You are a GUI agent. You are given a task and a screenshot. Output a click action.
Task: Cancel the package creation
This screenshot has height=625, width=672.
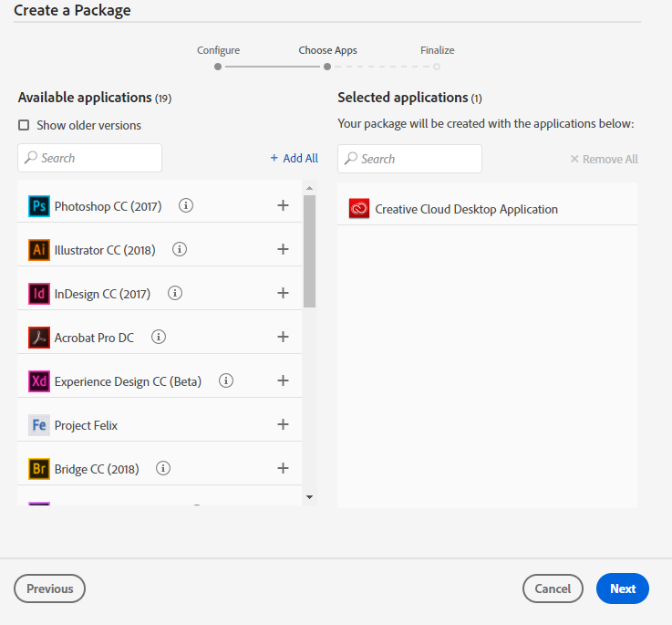pos(553,589)
